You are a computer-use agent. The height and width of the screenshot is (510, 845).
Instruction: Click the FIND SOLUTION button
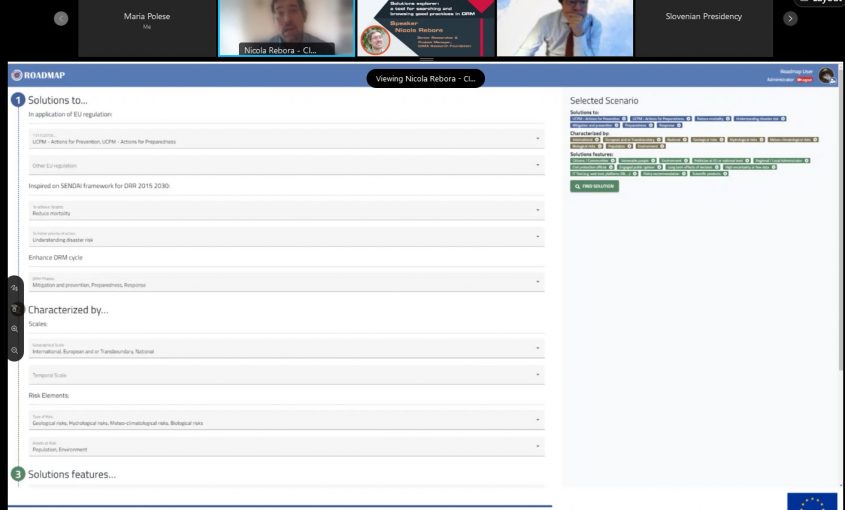594,186
